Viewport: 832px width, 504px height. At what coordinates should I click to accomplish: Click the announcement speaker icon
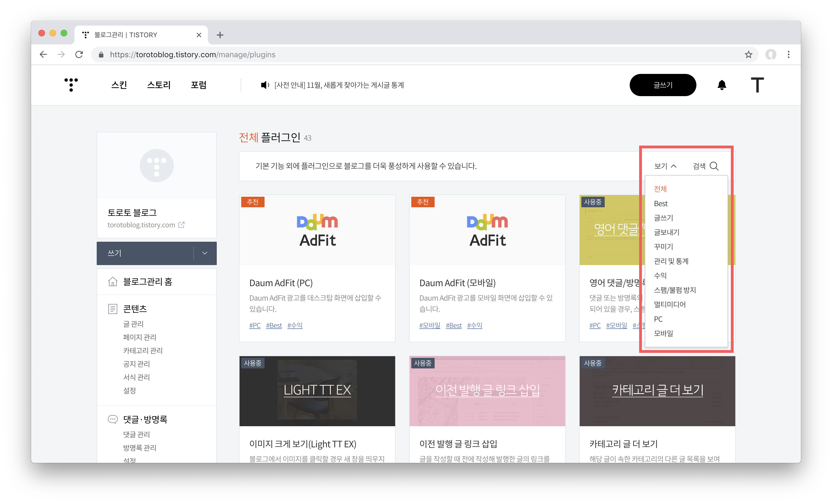(265, 85)
